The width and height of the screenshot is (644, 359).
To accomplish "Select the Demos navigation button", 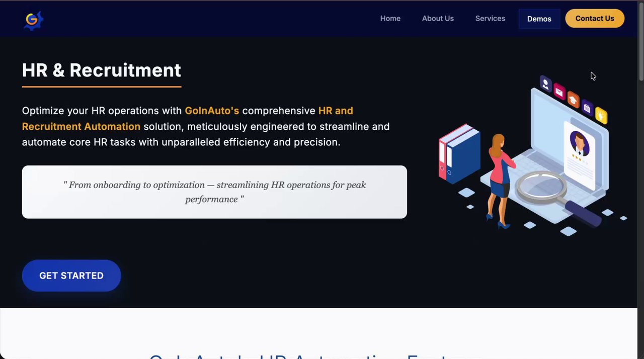I will tap(539, 19).
